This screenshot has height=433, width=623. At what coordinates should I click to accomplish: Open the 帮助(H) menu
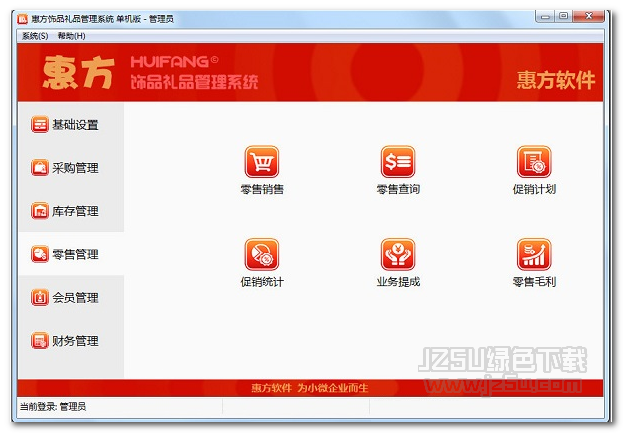point(72,36)
